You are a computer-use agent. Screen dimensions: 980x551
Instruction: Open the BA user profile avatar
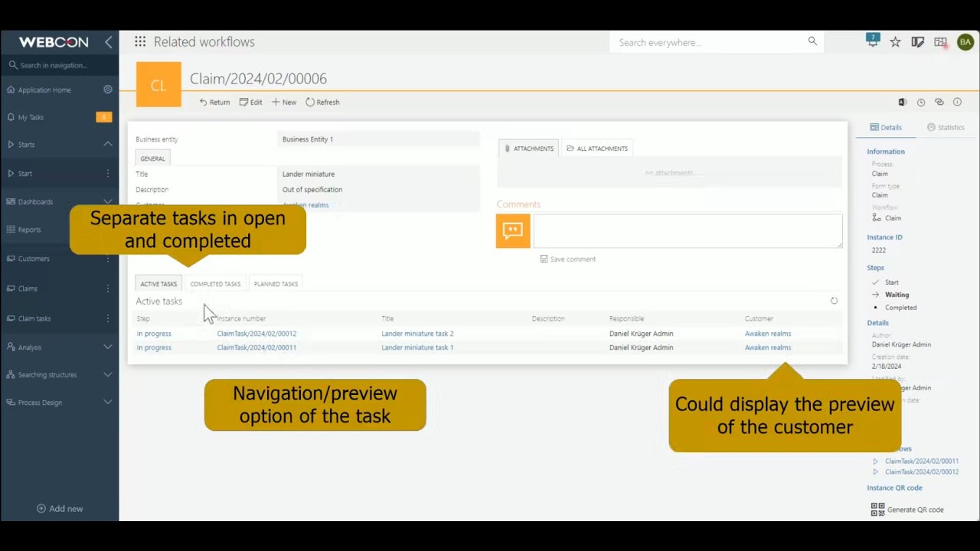point(965,42)
